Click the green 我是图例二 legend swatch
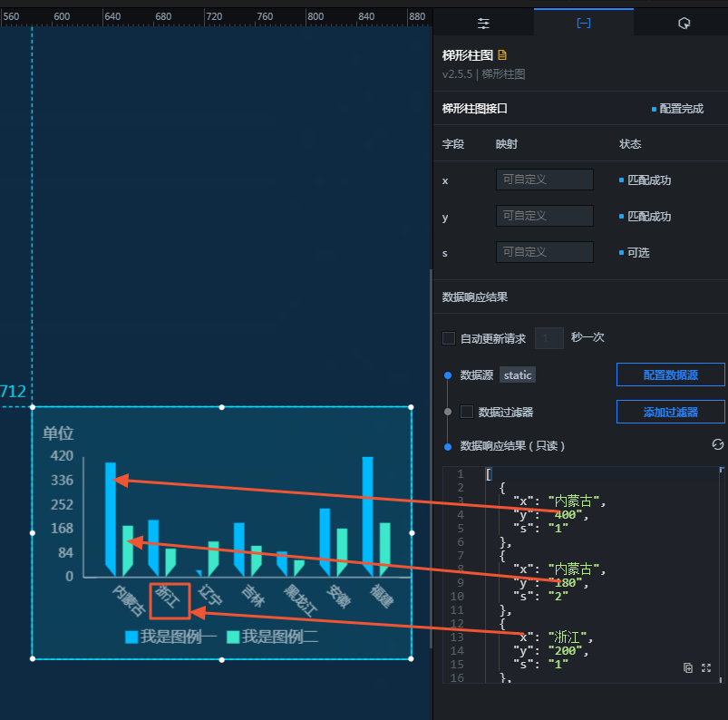The height and width of the screenshot is (720, 728). tap(233, 637)
